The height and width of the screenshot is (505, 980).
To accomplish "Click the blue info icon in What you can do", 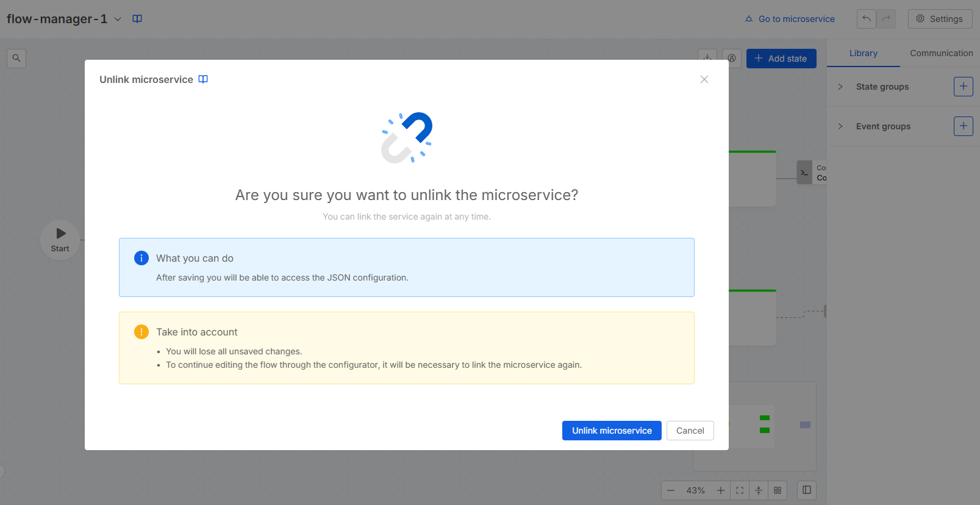I will click(141, 258).
